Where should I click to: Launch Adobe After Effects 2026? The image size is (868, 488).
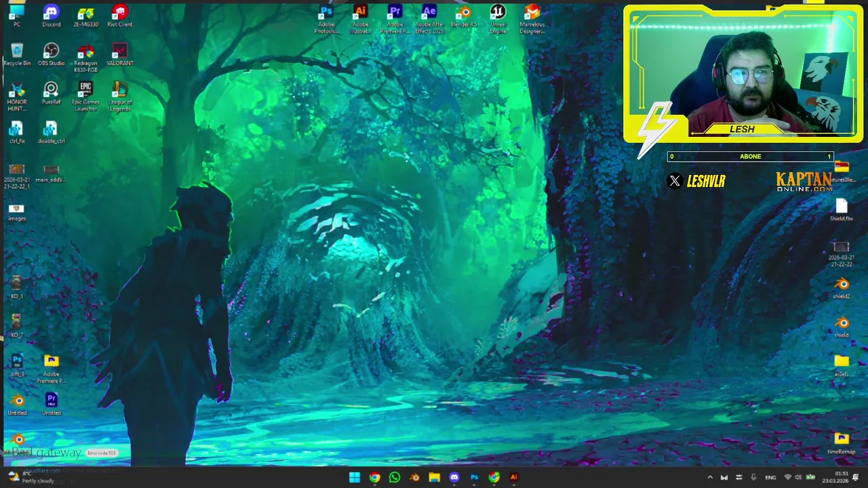coord(429,19)
